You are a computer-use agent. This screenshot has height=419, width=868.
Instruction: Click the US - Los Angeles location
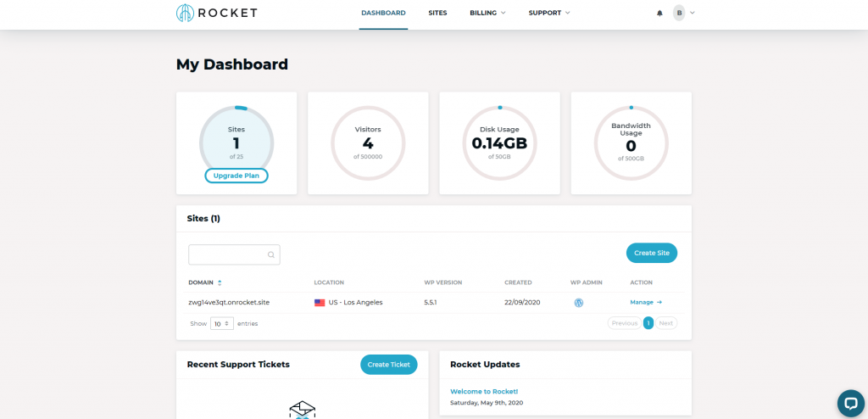click(x=356, y=303)
